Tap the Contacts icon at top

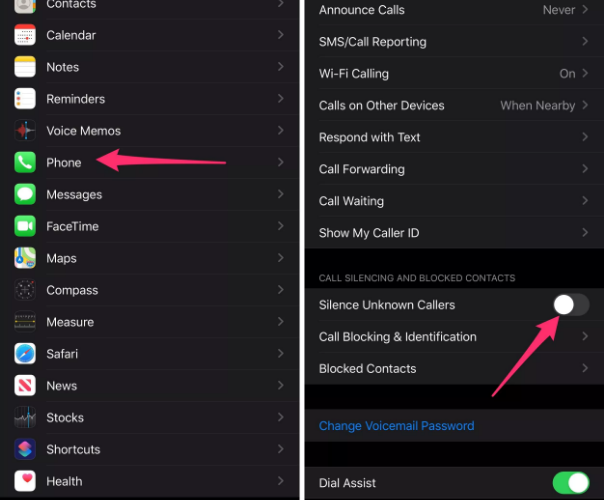[x=25, y=6]
